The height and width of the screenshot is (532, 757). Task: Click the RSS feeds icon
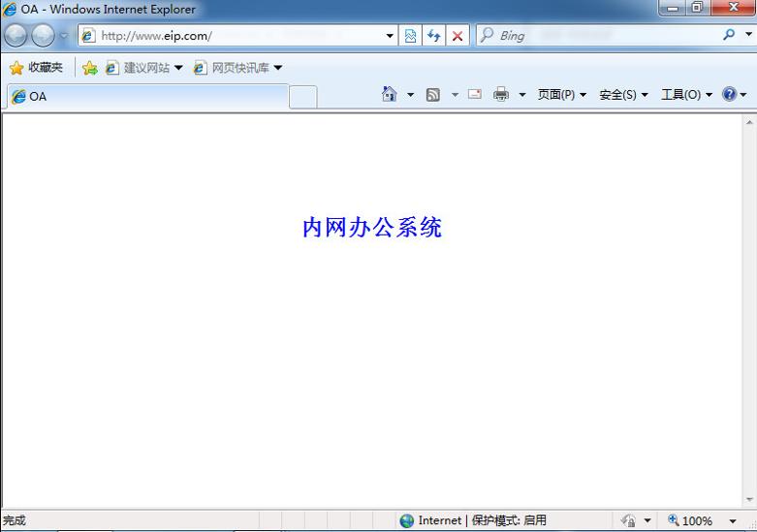433,95
